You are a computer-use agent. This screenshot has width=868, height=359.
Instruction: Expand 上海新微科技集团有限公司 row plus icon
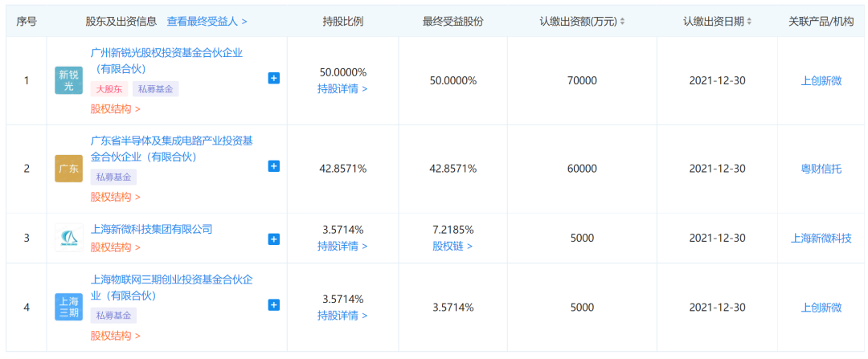coord(273,239)
